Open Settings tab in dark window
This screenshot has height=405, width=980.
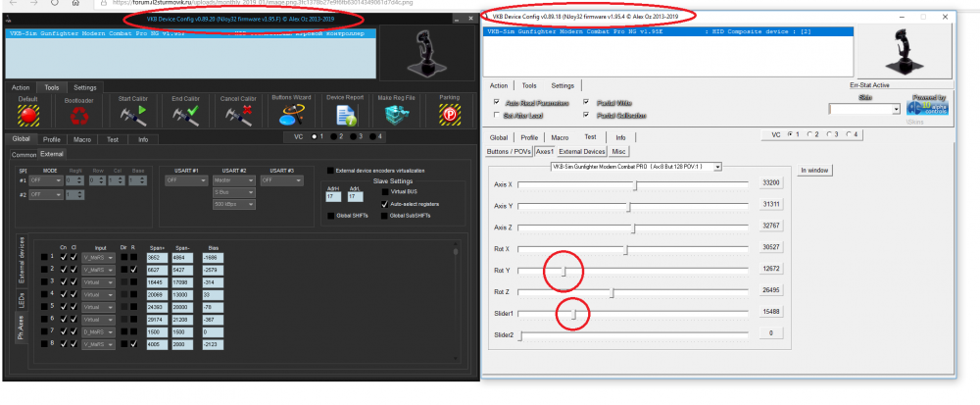[x=85, y=87]
